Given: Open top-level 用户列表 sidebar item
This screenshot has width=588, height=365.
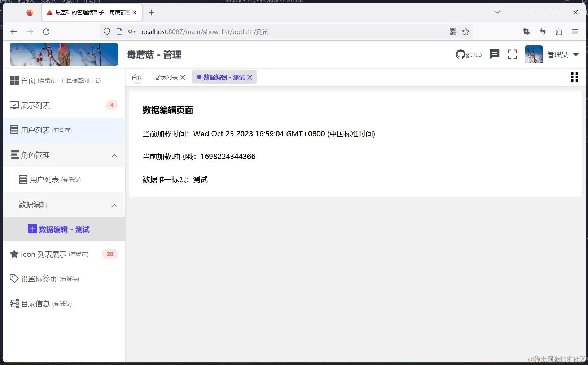Looking at the screenshot, I should coord(64,130).
